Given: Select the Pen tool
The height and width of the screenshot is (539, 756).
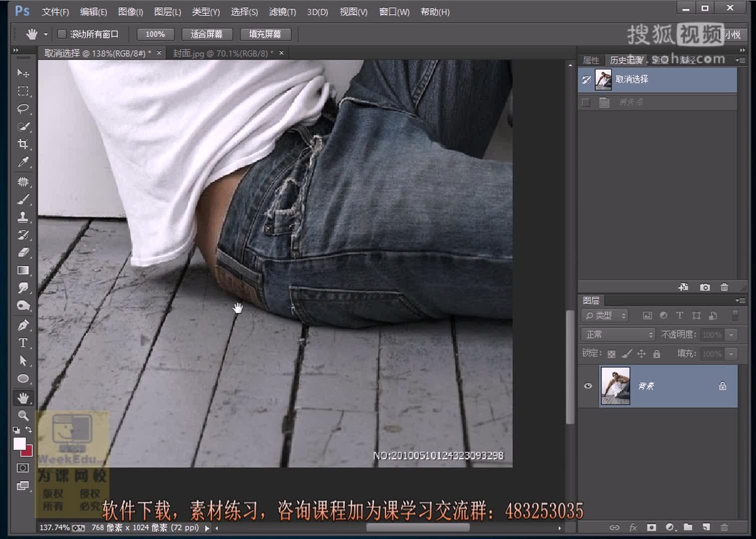Looking at the screenshot, I should 23,325.
